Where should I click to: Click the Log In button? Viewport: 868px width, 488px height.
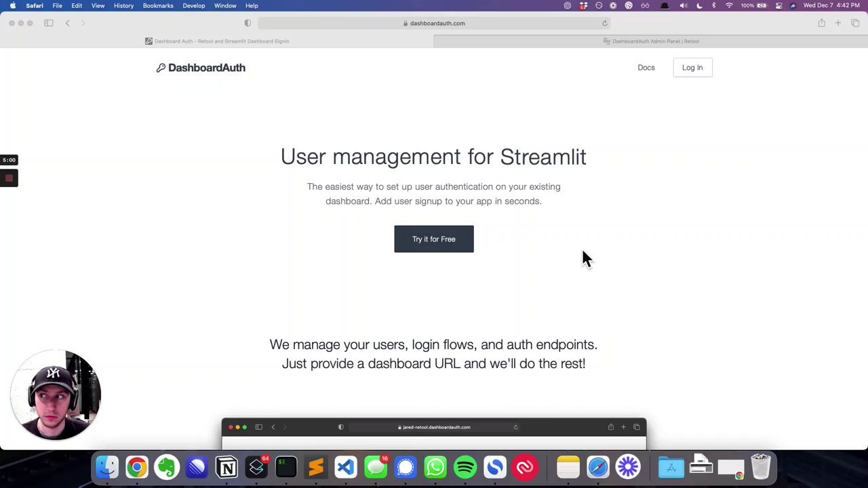[x=692, y=67]
